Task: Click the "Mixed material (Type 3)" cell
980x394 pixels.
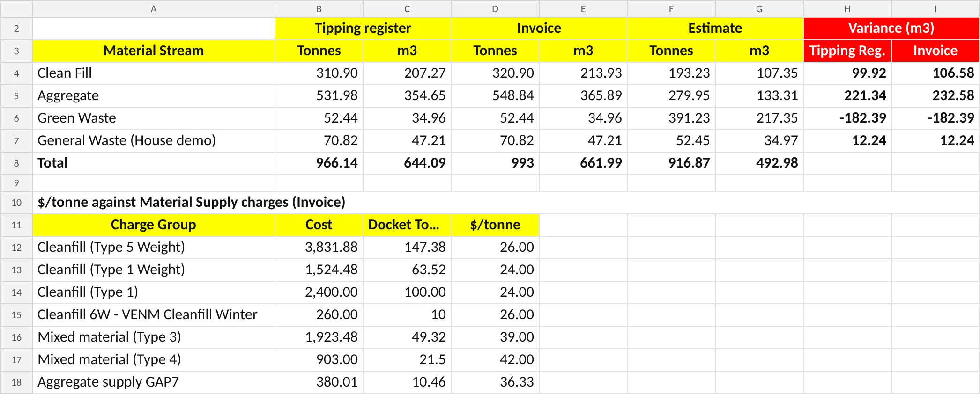Action: click(153, 337)
